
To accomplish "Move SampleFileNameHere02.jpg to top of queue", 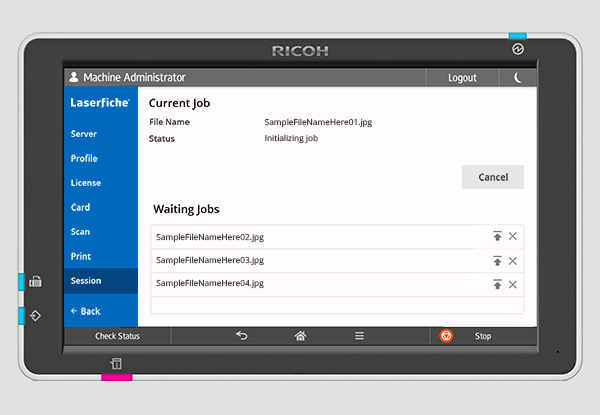I will tap(497, 236).
